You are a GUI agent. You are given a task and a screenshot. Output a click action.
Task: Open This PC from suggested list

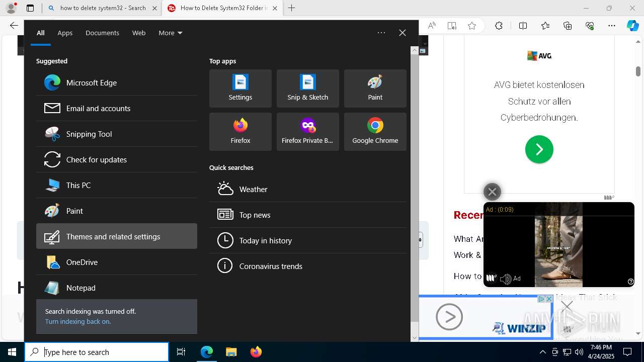click(117, 185)
